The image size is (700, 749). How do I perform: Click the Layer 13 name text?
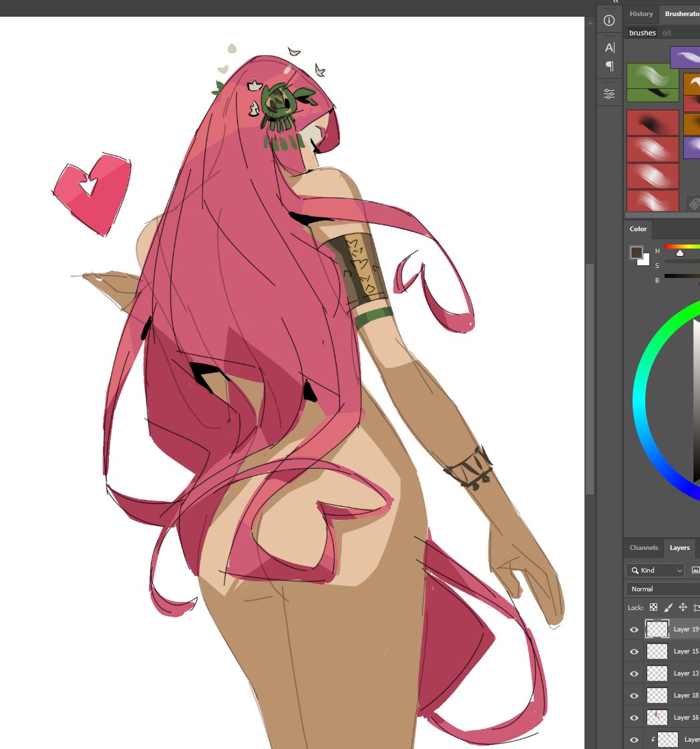686,673
